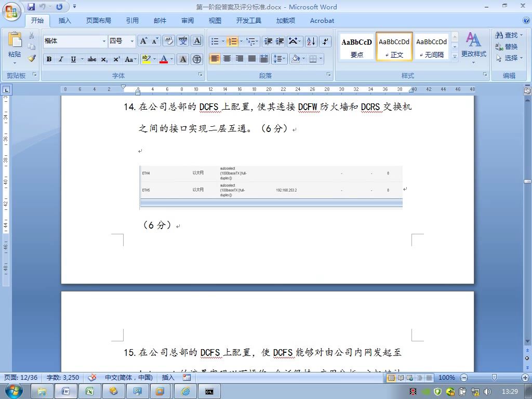Click the Sort A-Z icon

pos(311,42)
